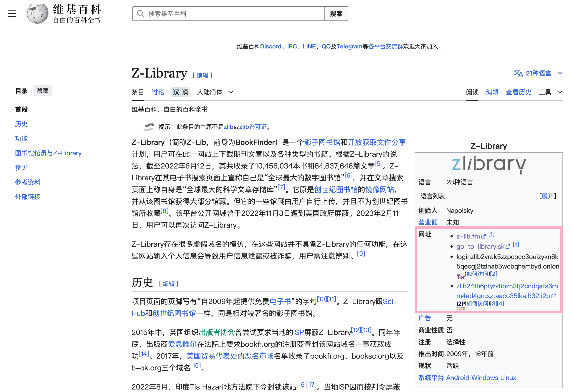Click external link icon beside z-lib.fm

[x=483, y=236]
